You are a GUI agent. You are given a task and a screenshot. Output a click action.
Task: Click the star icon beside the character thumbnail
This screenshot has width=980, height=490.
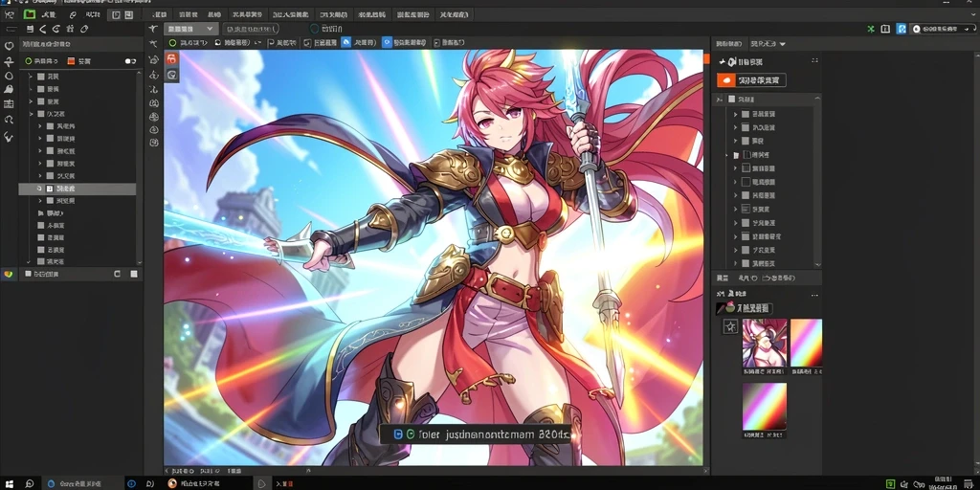tap(730, 326)
